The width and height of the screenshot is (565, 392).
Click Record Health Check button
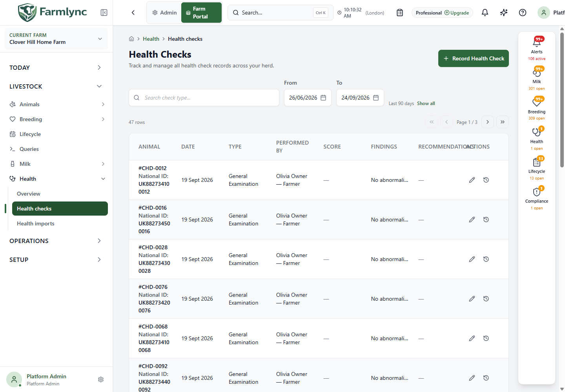[474, 58]
